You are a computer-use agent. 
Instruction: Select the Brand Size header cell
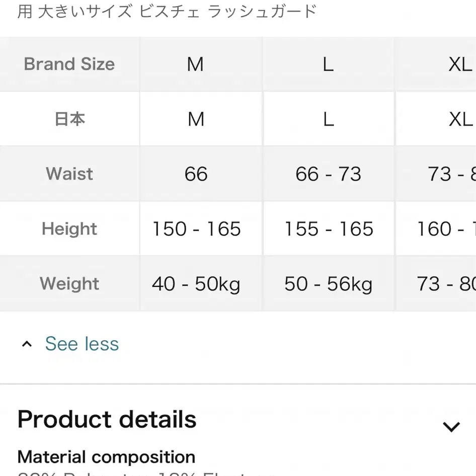coord(69,64)
